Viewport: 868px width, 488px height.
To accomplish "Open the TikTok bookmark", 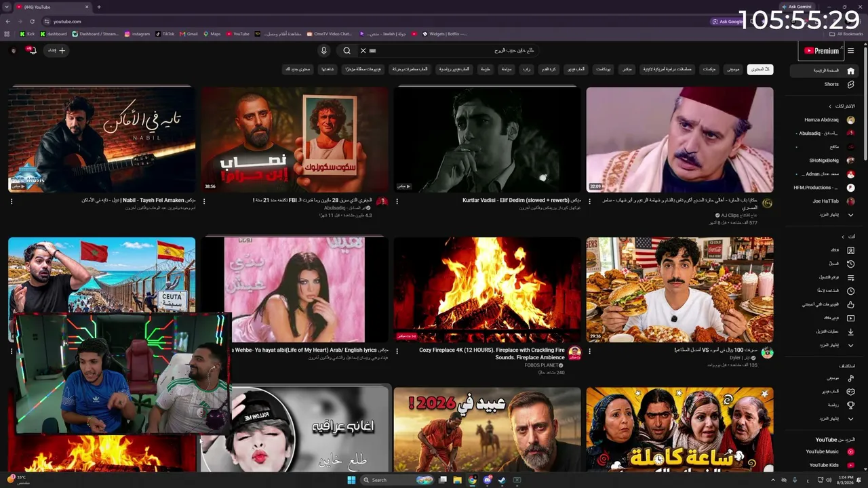I will click(165, 34).
